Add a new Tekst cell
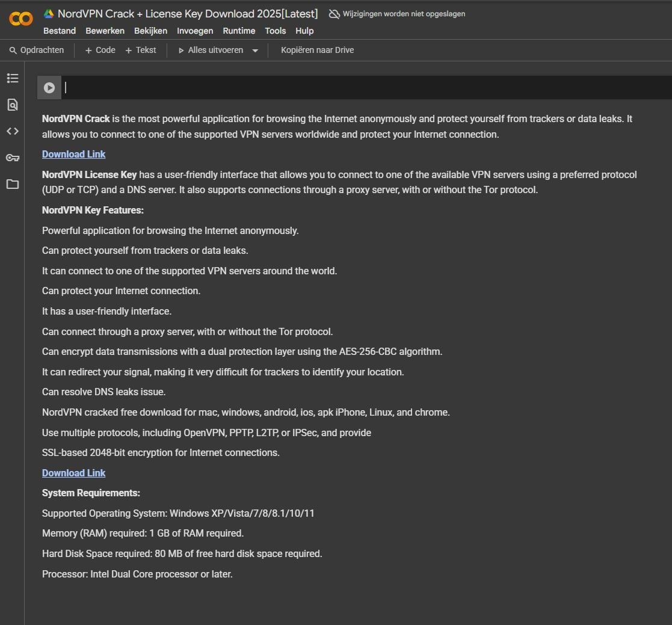This screenshot has width=672, height=625. 141,50
